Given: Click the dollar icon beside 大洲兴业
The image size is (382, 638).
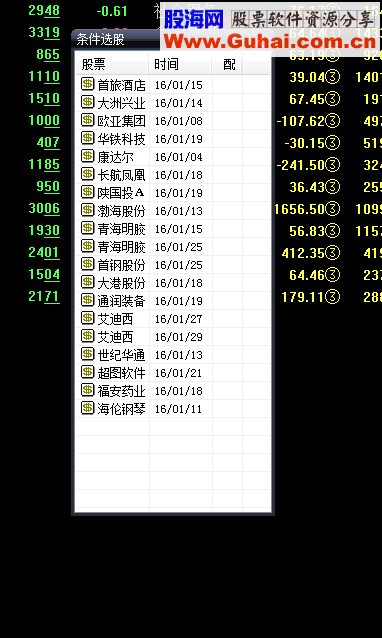Looking at the screenshot, I should (x=87, y=102).
